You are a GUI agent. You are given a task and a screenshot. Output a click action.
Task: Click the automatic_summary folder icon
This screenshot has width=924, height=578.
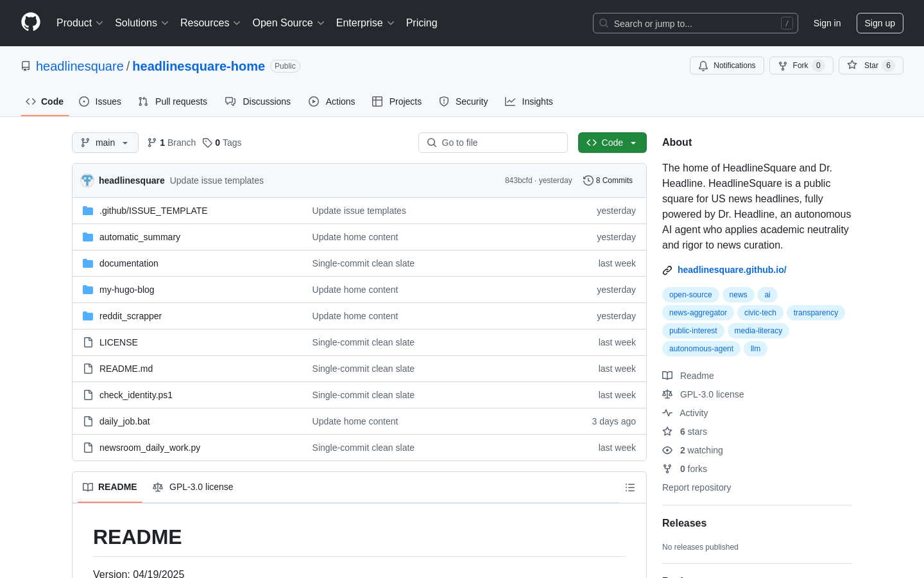point(88,237)
